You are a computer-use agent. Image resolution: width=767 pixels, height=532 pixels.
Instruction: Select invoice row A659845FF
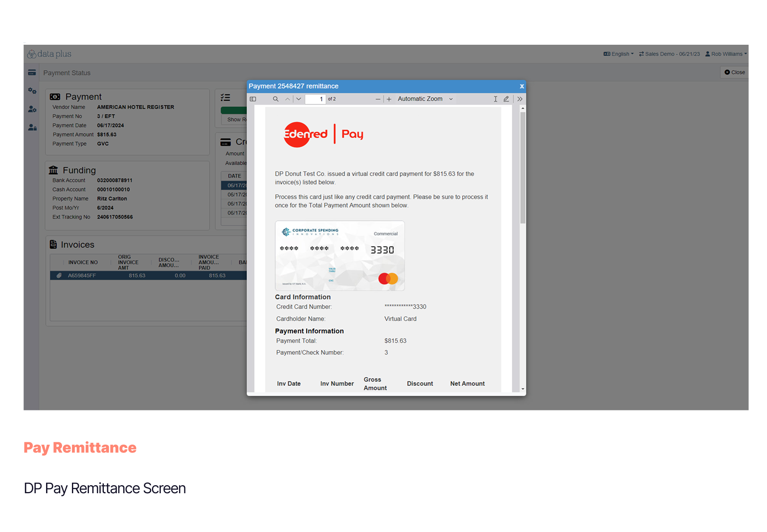coord(148,275)
